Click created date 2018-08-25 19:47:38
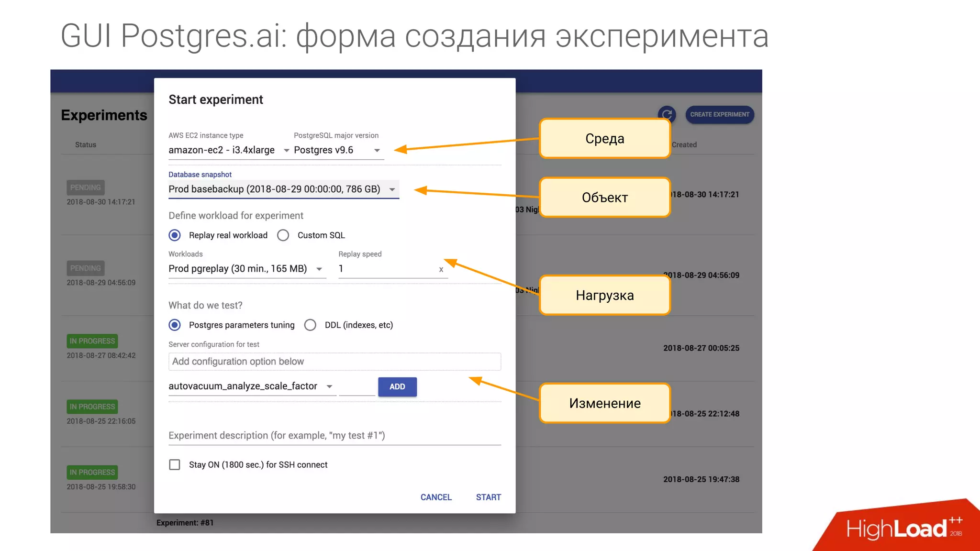The image size is (980, 551). (x=701, y=479)
